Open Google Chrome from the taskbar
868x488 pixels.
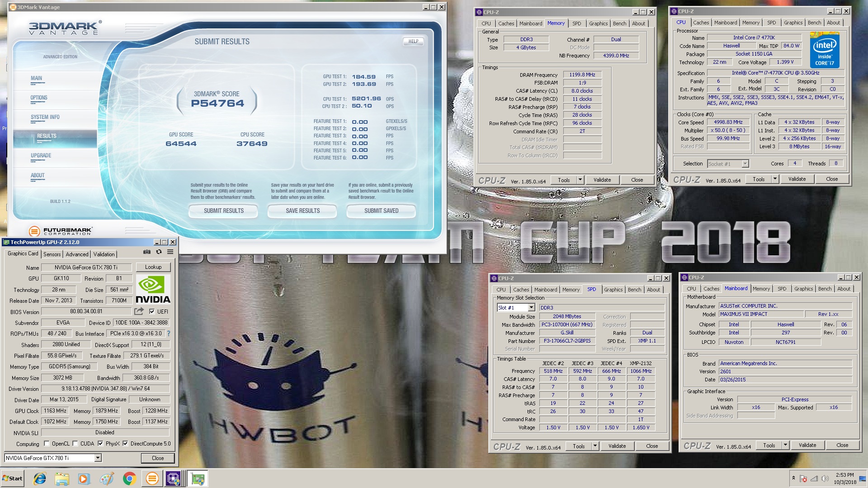pos(129,479)
